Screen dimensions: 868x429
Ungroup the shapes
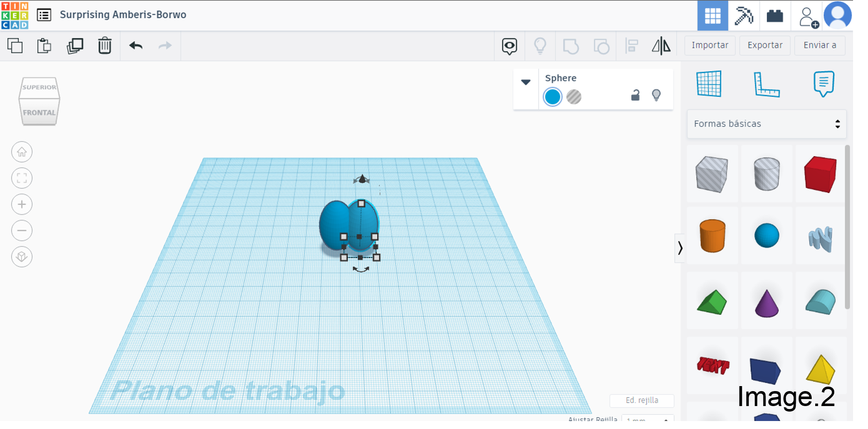601,46
